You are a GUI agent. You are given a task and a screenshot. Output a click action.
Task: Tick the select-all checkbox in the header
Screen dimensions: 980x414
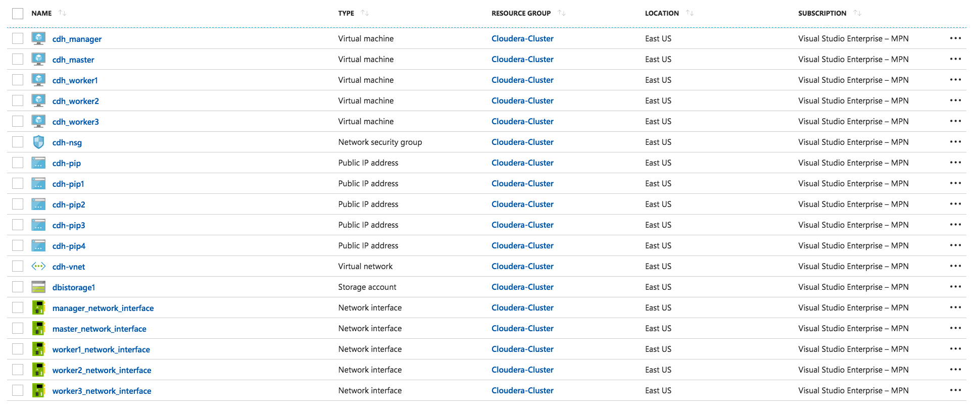(x=18, y=13)
